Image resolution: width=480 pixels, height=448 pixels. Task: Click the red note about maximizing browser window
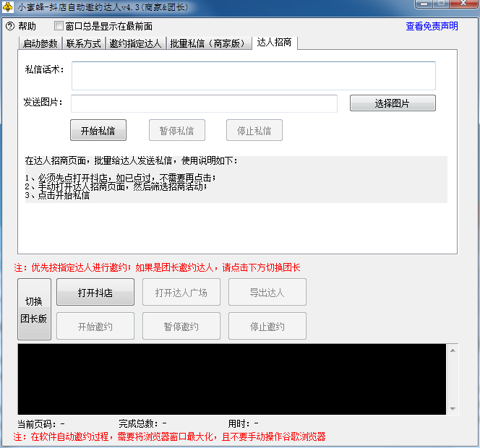tap(169, 436)
